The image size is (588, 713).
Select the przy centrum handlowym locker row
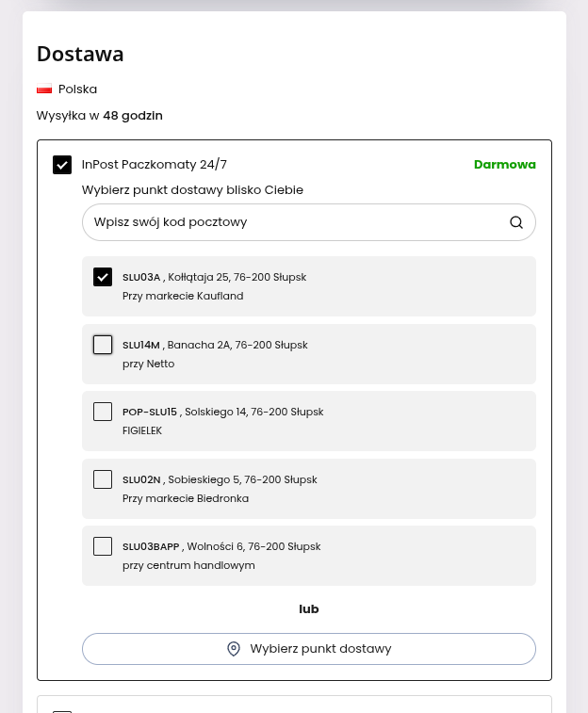309,556
